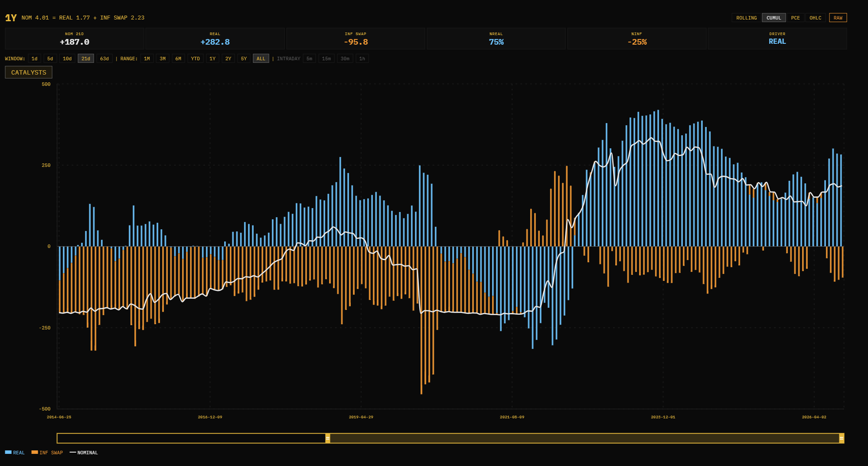Pick the 30m intraday interval
The height and width of the screenshot is (466, 868).
click(x=345, y=59)
